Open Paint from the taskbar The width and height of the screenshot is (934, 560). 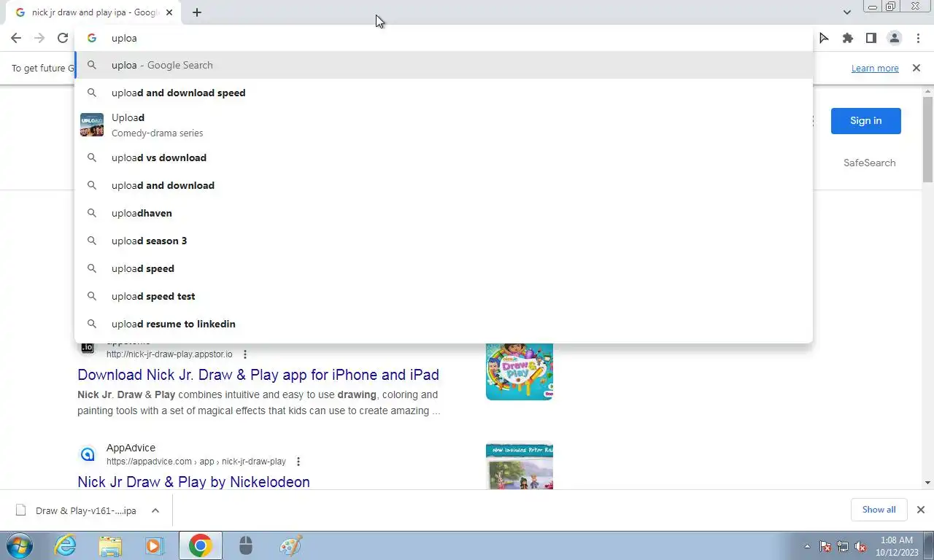click(291, 545)
